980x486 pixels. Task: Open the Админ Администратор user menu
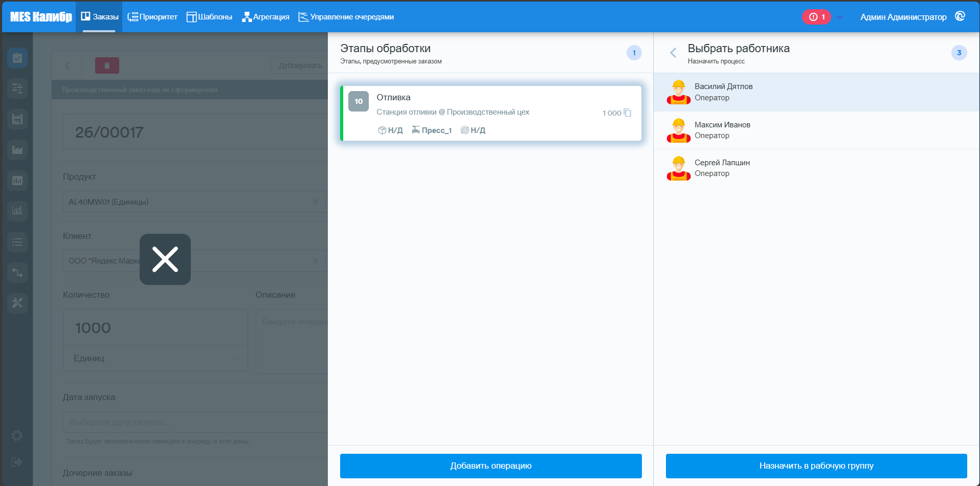pos(903,17)
